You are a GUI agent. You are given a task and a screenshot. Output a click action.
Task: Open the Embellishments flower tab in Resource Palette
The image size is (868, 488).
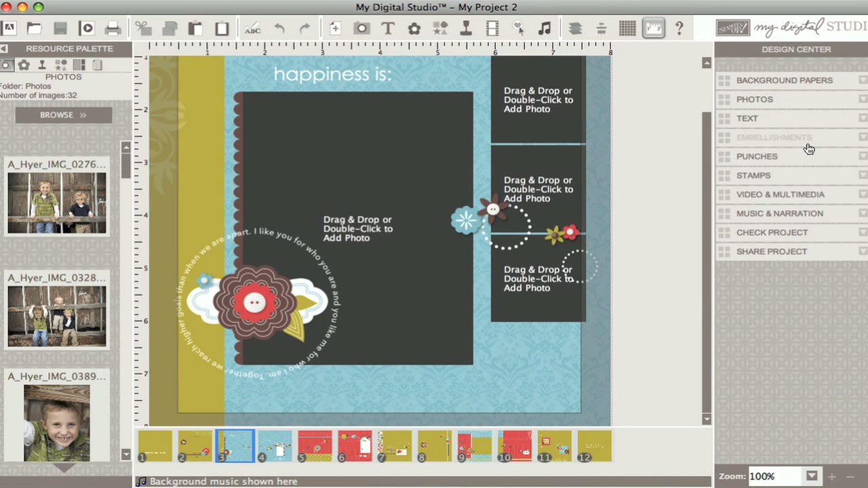tap(24, 64)
